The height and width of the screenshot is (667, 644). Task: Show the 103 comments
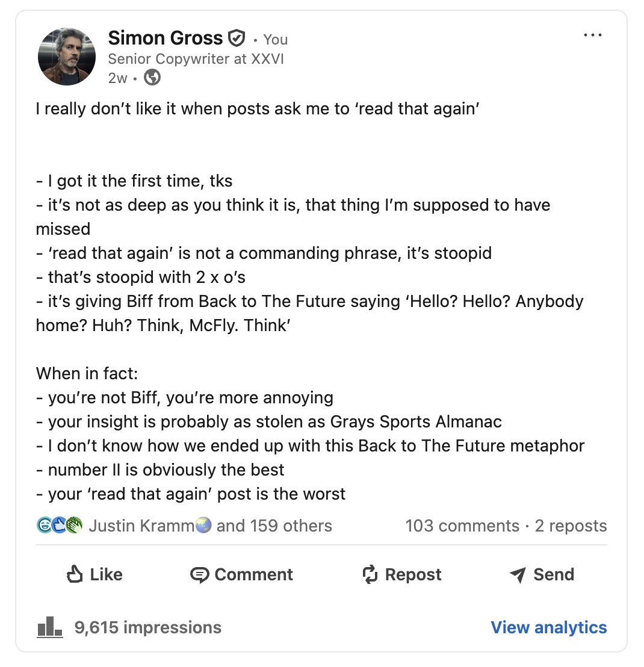tap(462, 526)
